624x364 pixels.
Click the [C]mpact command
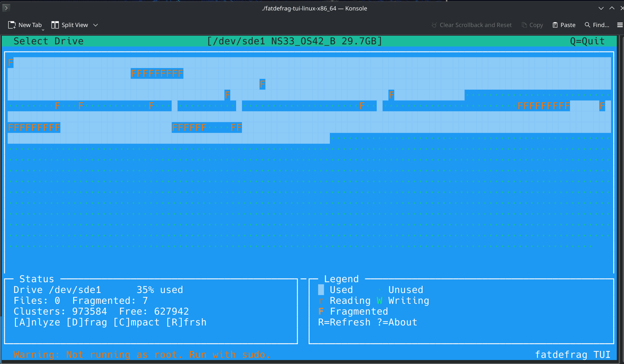pos(136,322)
